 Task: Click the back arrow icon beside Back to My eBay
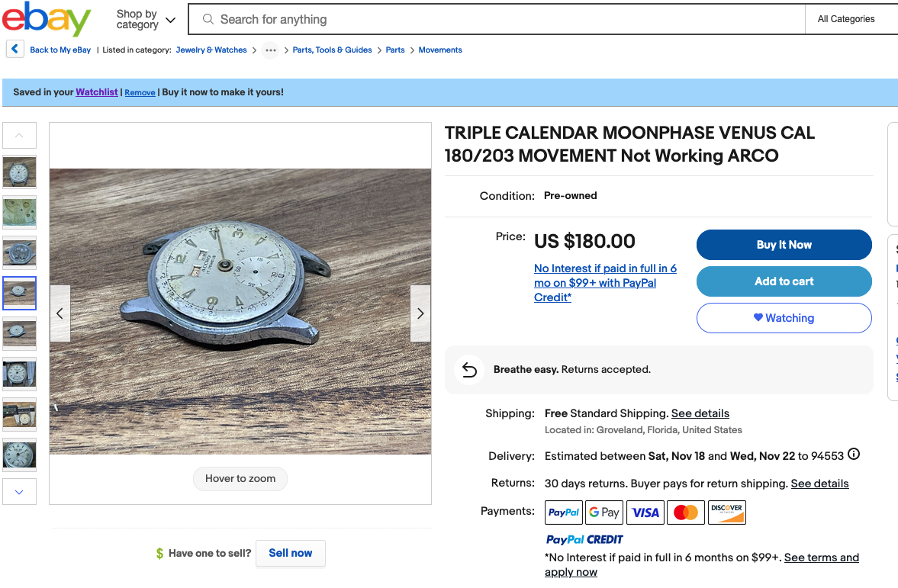click(15, 50)
